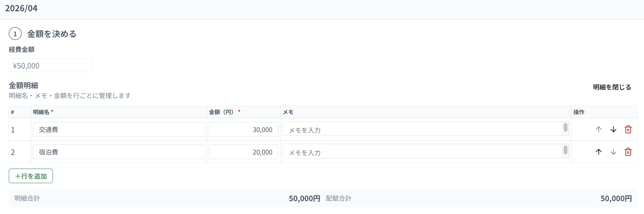
Task: Click the 金額（円） column header
Action: click(222, 112)
